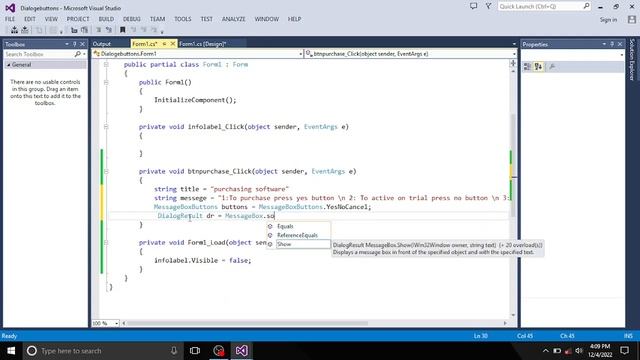Close the Toolbox panel
The width and height of the screenshot is (640, 360).
(x=82, y=44)
